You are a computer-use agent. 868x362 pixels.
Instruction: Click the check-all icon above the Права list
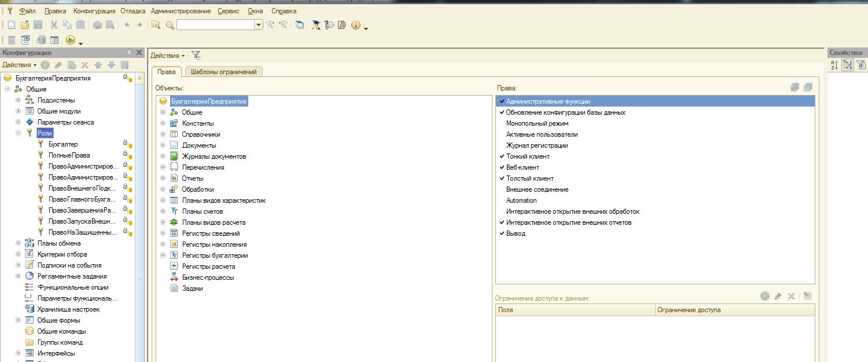pos(795,87)
